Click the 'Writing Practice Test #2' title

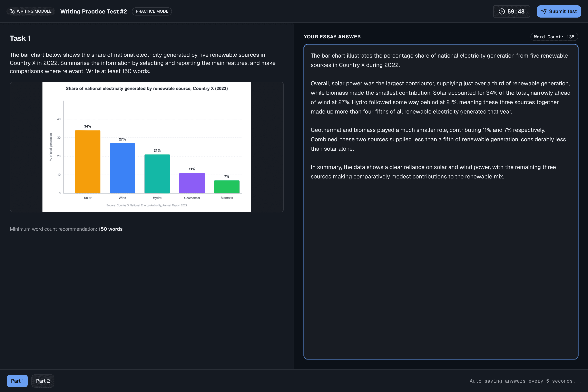tap(94, 11)
